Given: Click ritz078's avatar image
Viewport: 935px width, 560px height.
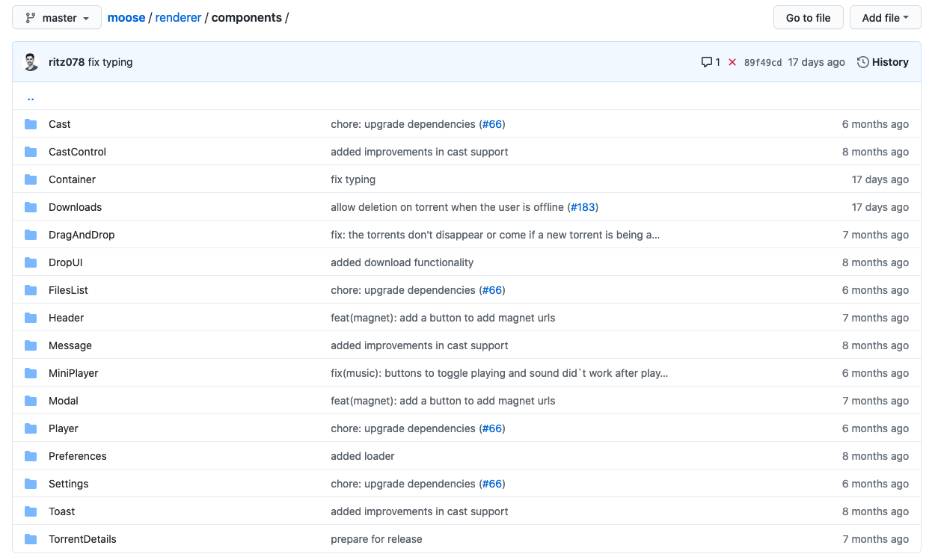Looking at the screenshot, I should tap(31, 62).
